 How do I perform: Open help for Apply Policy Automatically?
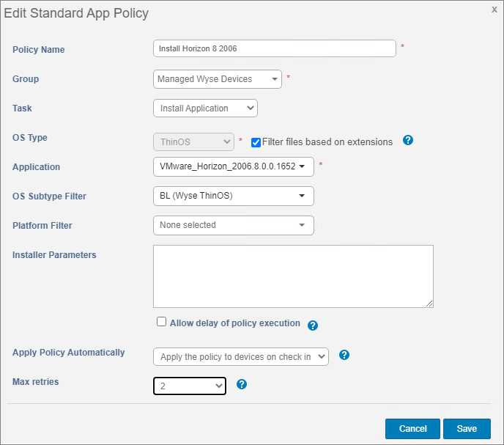click(x=344, y=355)
